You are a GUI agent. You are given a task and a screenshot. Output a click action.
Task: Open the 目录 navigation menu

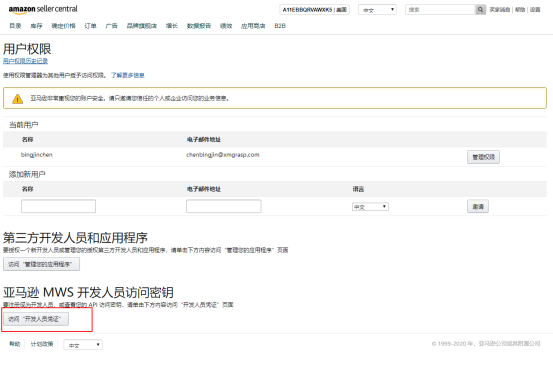pyautogui.click(x=15, y=26)
